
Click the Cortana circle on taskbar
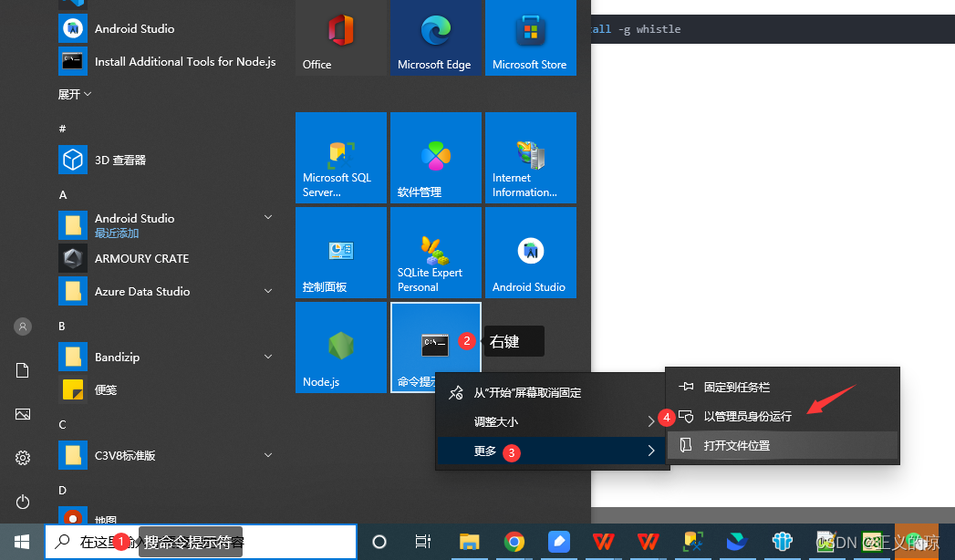379,542
